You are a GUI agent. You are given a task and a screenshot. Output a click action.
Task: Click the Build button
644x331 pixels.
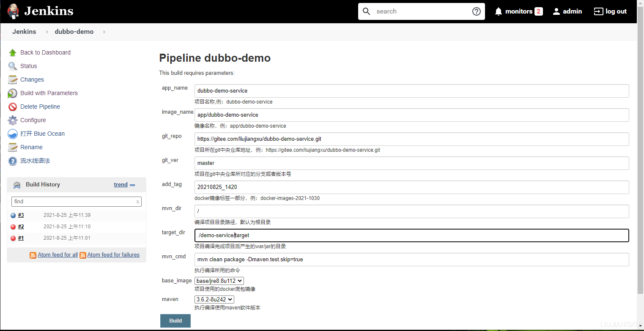tap(175, 320)
